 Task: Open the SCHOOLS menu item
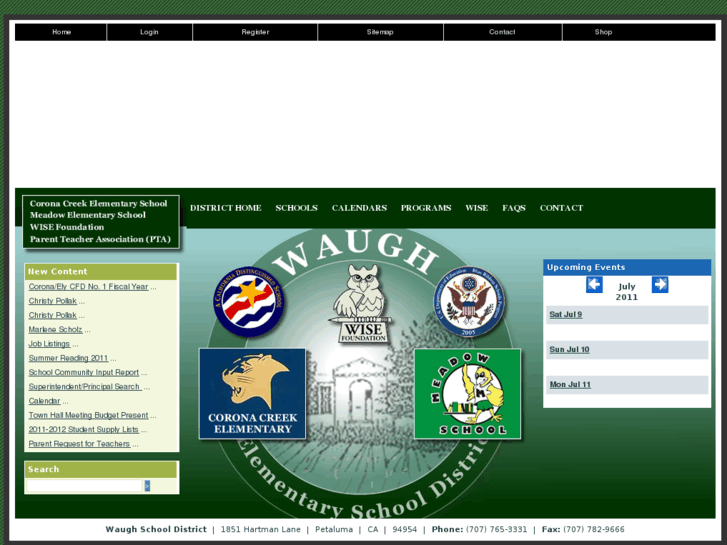click(296, 208)
